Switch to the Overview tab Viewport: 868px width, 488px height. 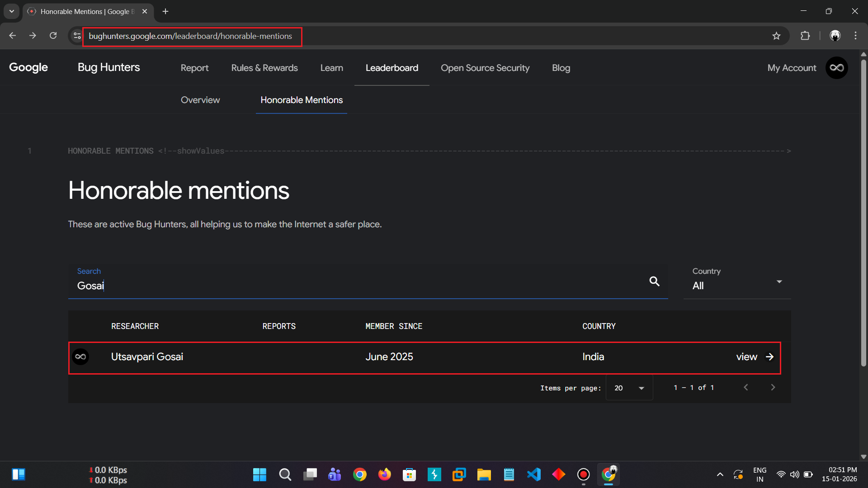pyautogui.click(x=200, y=100)
